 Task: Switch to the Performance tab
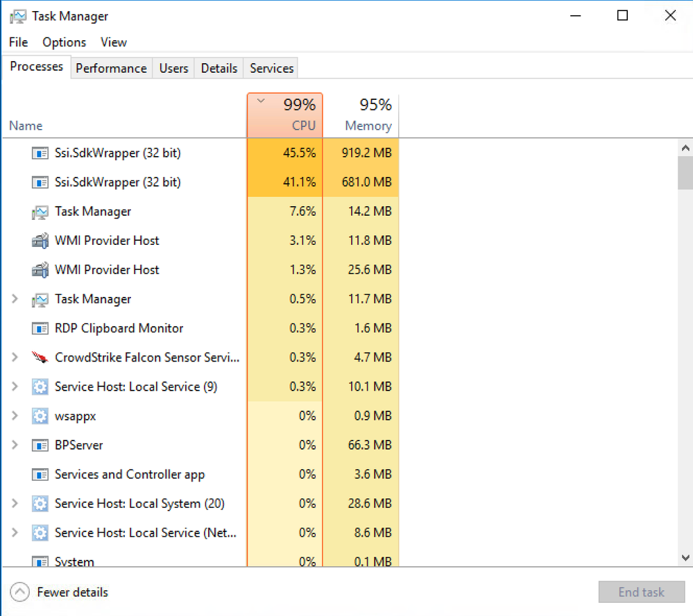(111, 68)
